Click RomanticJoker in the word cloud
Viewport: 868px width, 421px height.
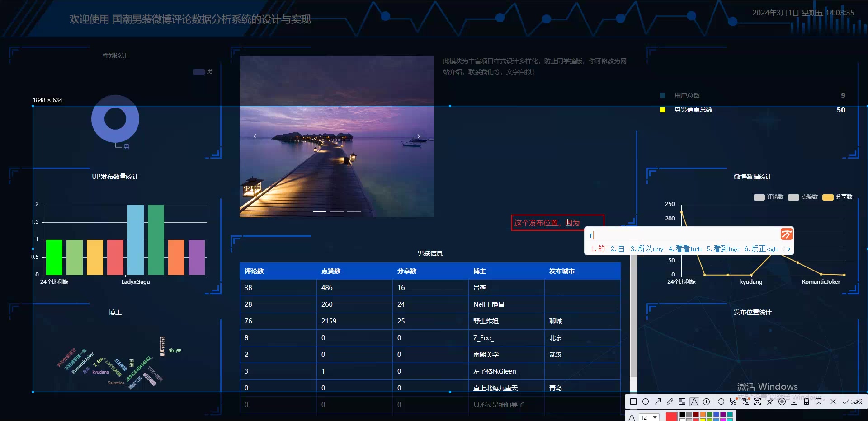click(x=82, y=363)
